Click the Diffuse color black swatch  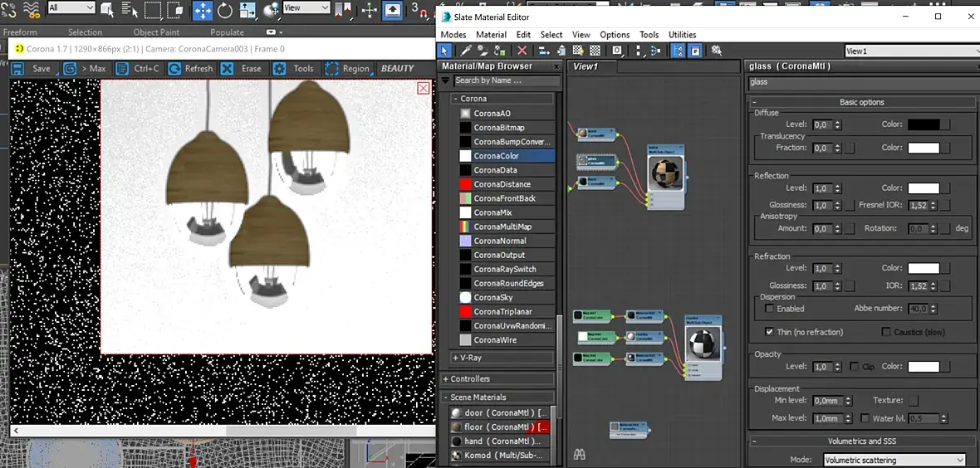[x=924, y=124]
